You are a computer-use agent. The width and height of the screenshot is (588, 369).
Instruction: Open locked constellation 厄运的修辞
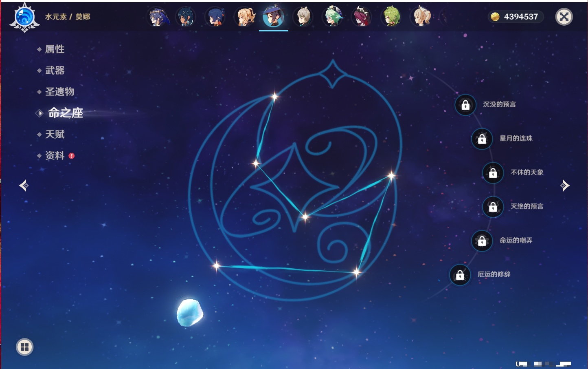pos(460,275)
